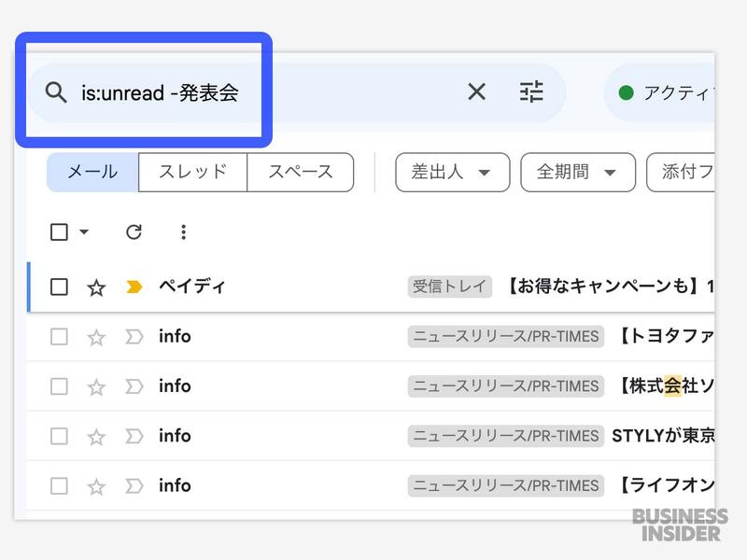747x560 pixels.
Task: Star the 株式会社ソ info email
Action: pos(96,386)
